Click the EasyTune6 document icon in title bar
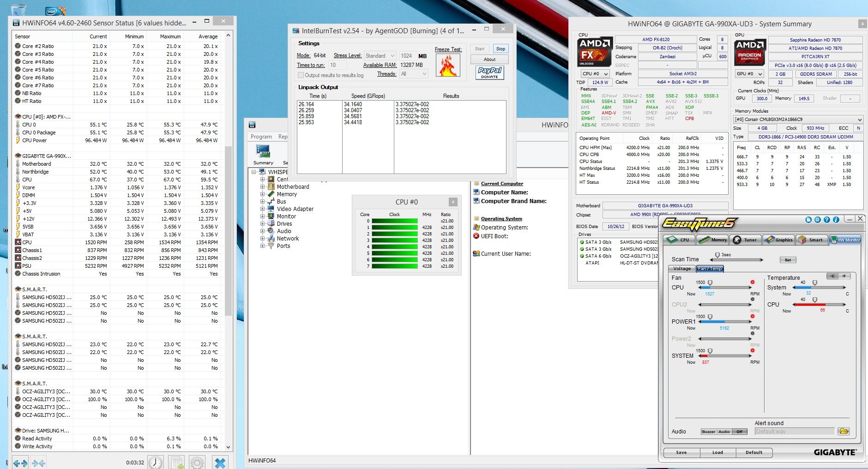 pos(808,220)
